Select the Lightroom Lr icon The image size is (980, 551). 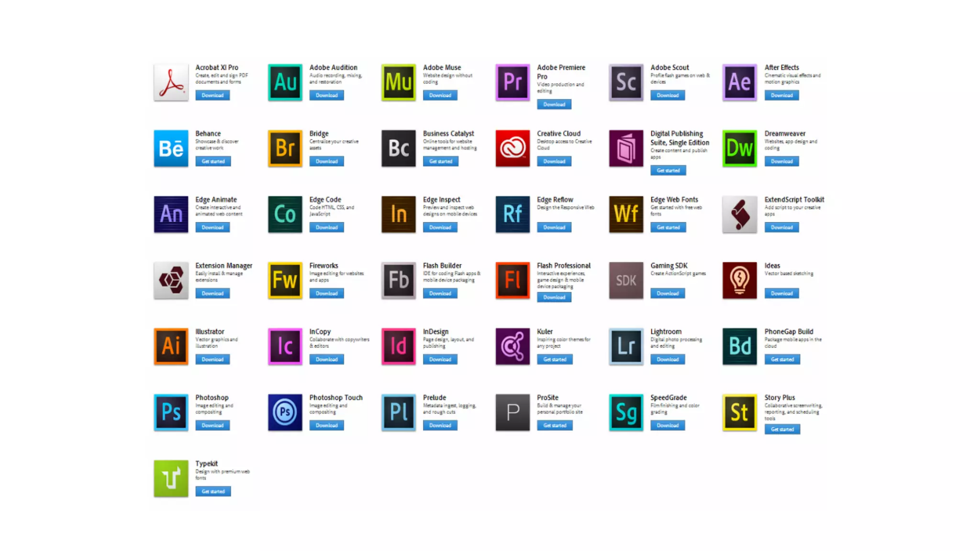coord(626,346)
